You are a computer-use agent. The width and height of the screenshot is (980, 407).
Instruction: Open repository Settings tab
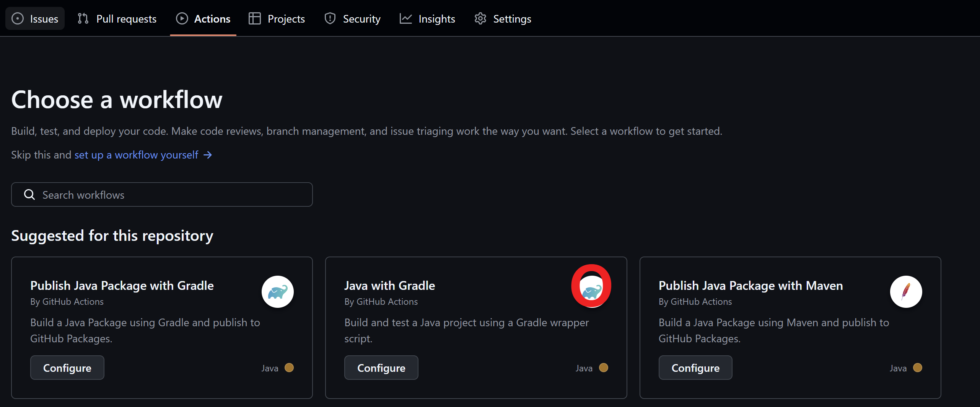503,18
